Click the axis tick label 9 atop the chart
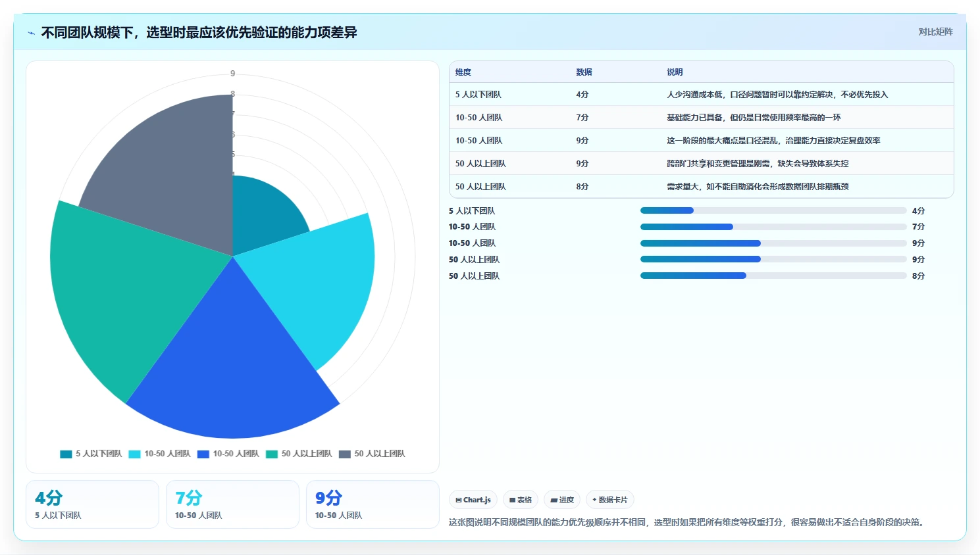 click(232, 74)
